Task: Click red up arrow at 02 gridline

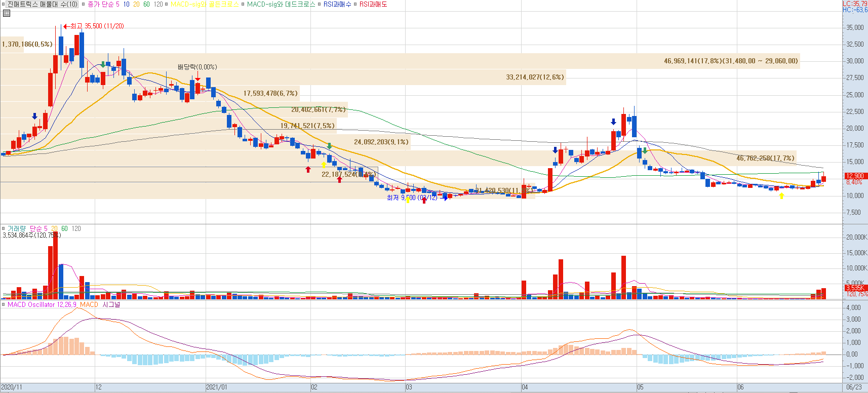Action: point(308,169)
